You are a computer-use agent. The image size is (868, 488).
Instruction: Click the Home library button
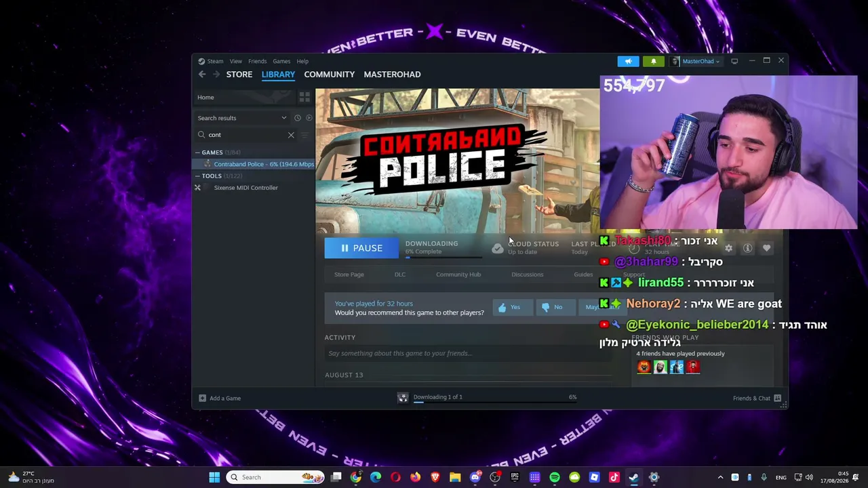(244, 97)
